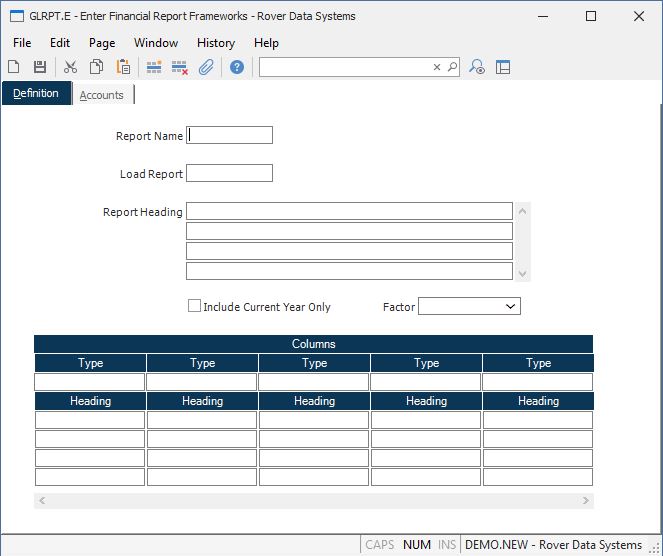Click the Copy icon in toolbar
Image resolution: width=663 pixels, height=556 pixels.
click(x=97, y=67)
